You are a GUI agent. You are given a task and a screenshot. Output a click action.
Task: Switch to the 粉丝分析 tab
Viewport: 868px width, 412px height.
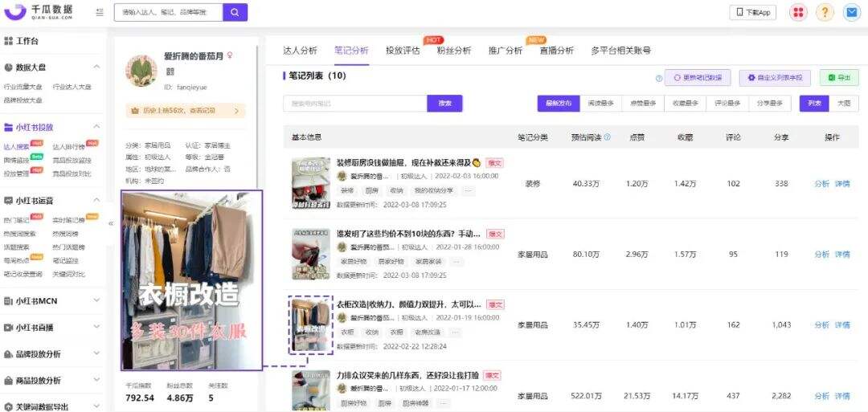pyautogui.click(x=453, y=51)
